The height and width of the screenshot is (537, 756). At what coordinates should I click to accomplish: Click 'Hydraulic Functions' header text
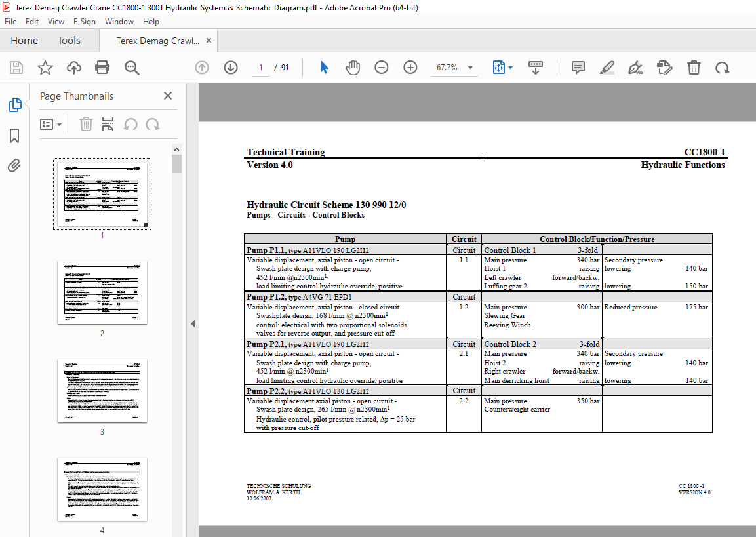pos(683,165)
